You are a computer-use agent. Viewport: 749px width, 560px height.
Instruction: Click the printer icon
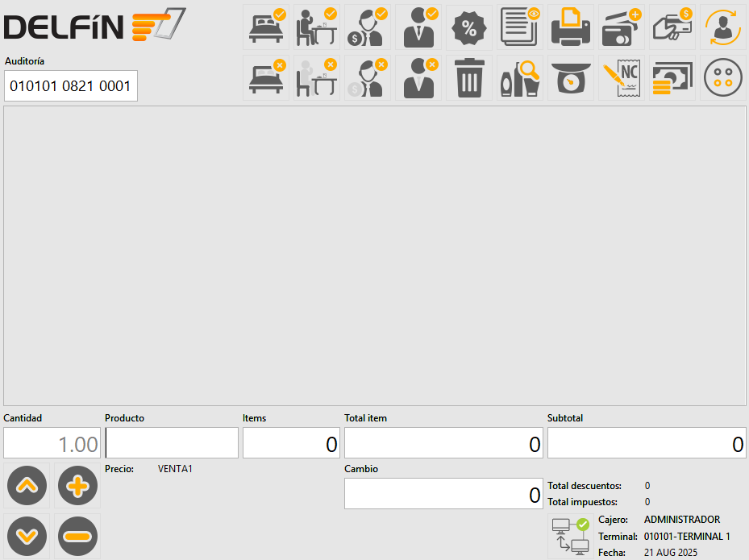571,27
